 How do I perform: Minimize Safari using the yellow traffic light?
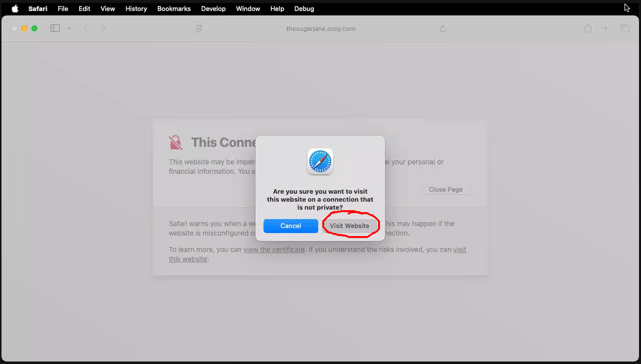click(24, 29)
